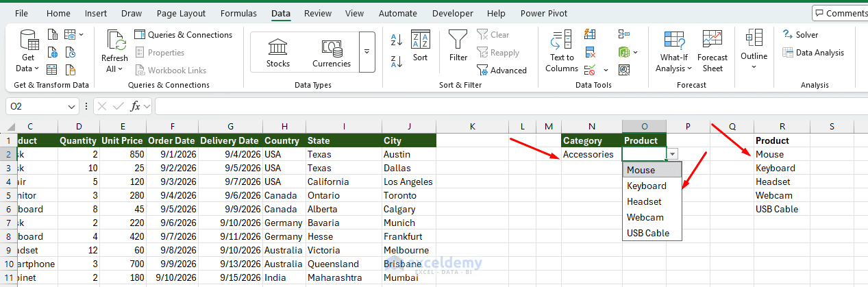
Task: Select the Currencies data type
Action: [x=332, y=53]
